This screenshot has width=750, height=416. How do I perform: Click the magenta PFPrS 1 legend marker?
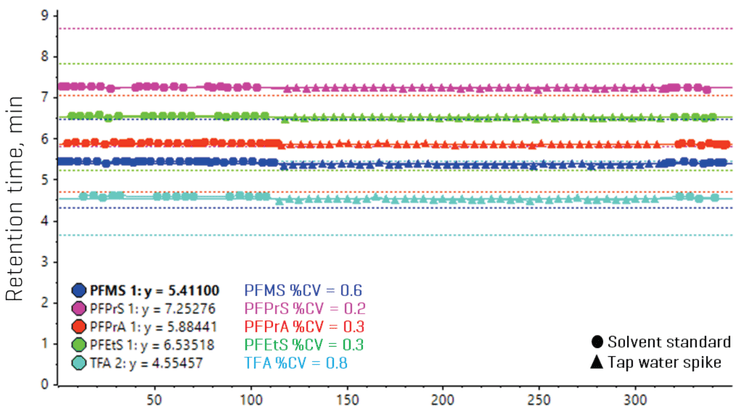[x=79, y=309]
